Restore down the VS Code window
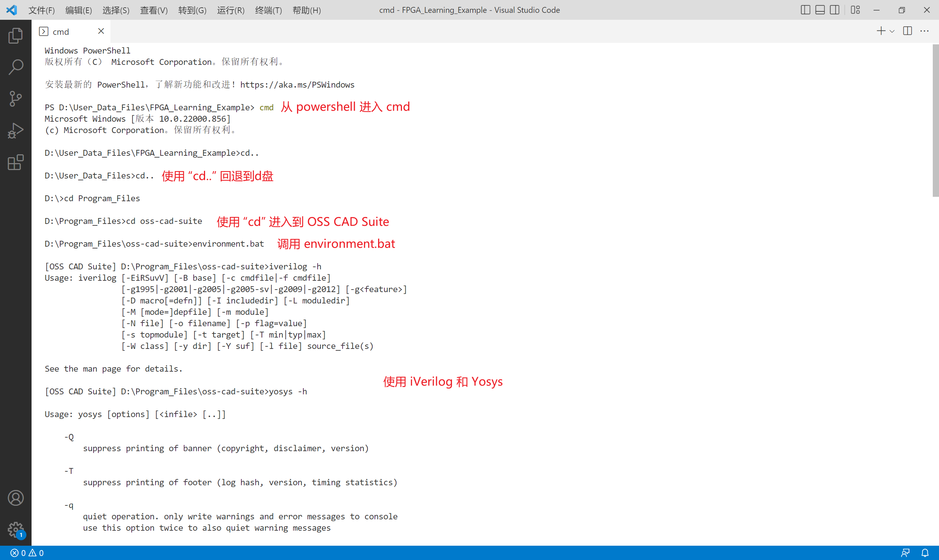This screenshot has width=939, height=560. pyautogui.click(x=902, y=10)
